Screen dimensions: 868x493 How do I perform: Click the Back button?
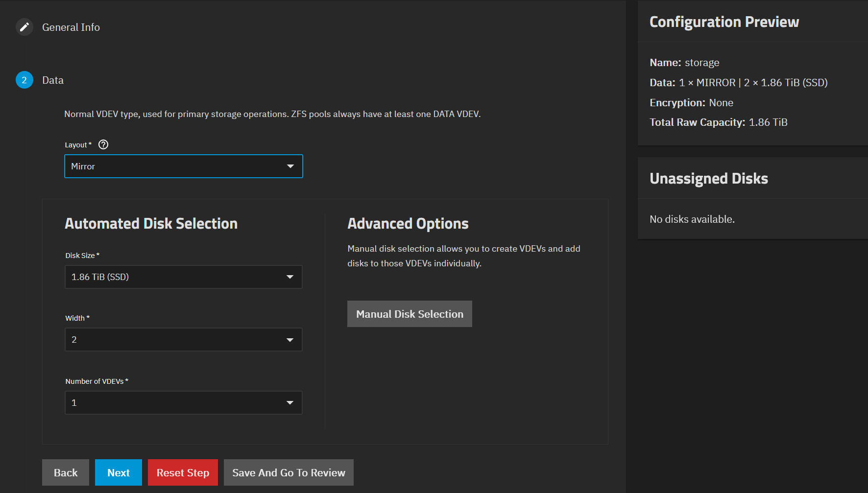coord(66,472)
